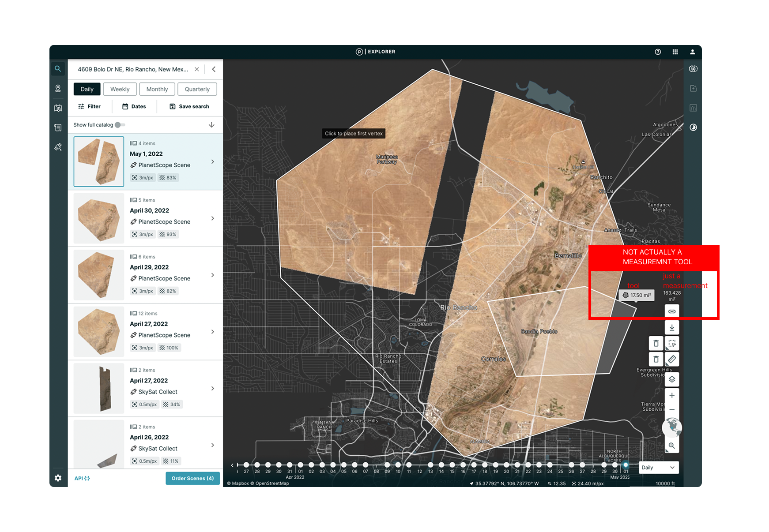Viewport: 769px width, 532px height.
Task: Open the search panel from sidebar
Action: click(x=58, y=69)
